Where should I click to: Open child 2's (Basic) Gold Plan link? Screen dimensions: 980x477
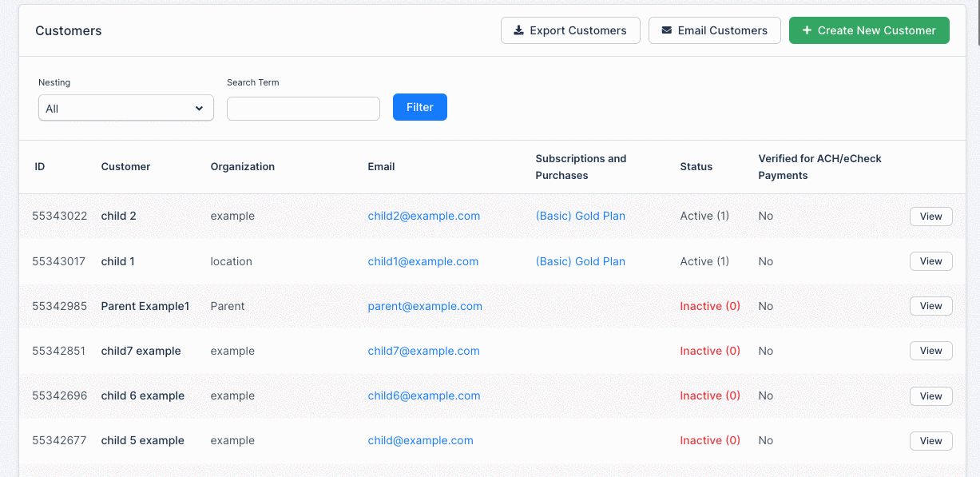[x=581, y=216]
